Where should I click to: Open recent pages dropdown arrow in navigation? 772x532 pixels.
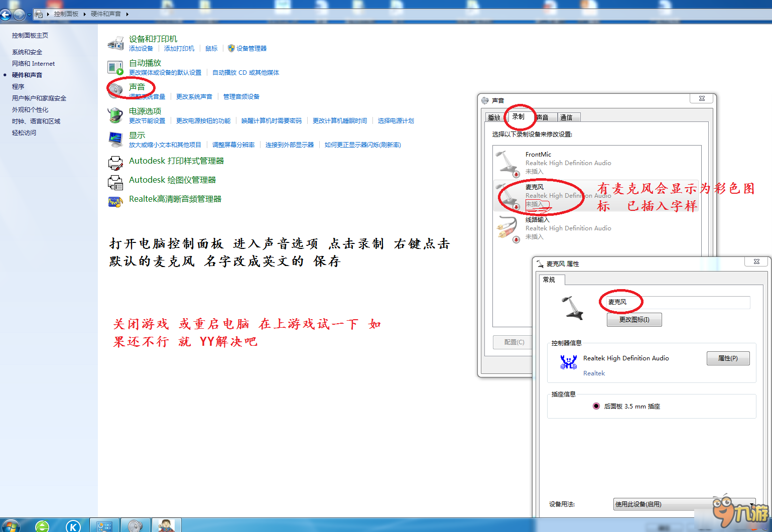coord(29,15)
